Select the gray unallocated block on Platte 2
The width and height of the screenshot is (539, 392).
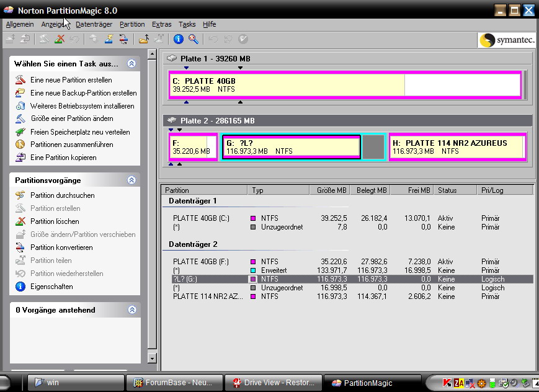pos(373,147)
